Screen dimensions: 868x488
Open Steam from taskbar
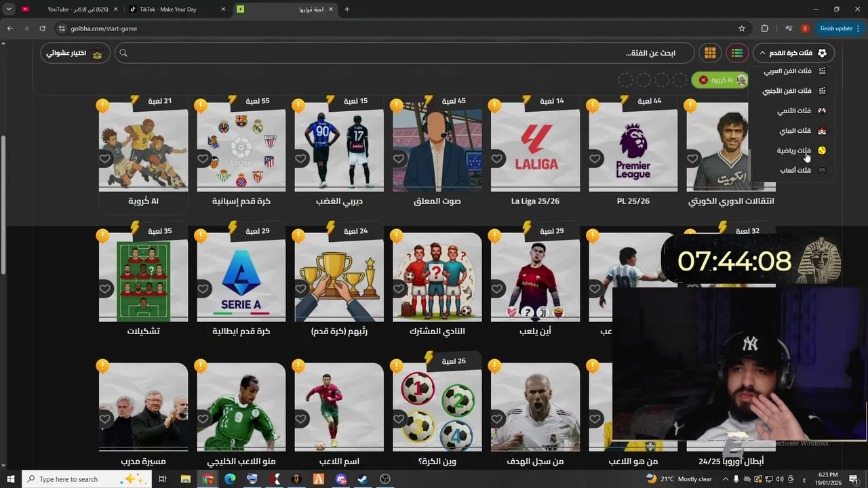[x=363, y=479]
